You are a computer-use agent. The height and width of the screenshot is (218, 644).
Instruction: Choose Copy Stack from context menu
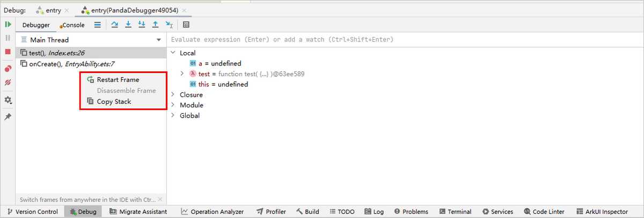(x=114, y=101)
